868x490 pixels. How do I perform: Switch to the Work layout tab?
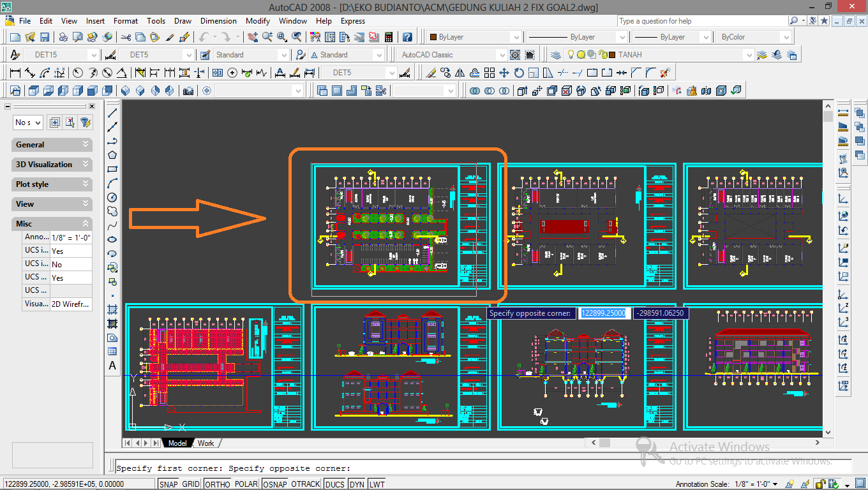coord(206,443)
